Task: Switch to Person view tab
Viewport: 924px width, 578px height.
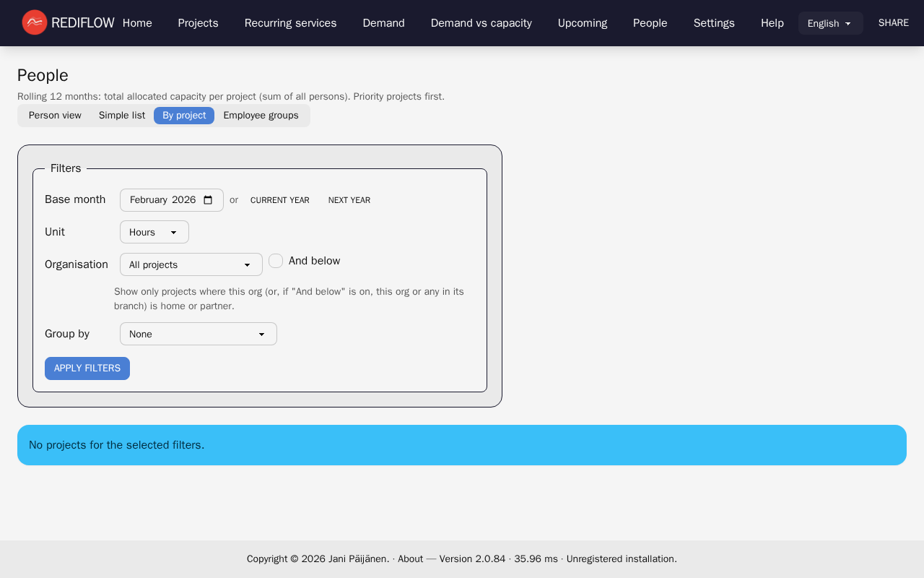Action: [55, 116]
